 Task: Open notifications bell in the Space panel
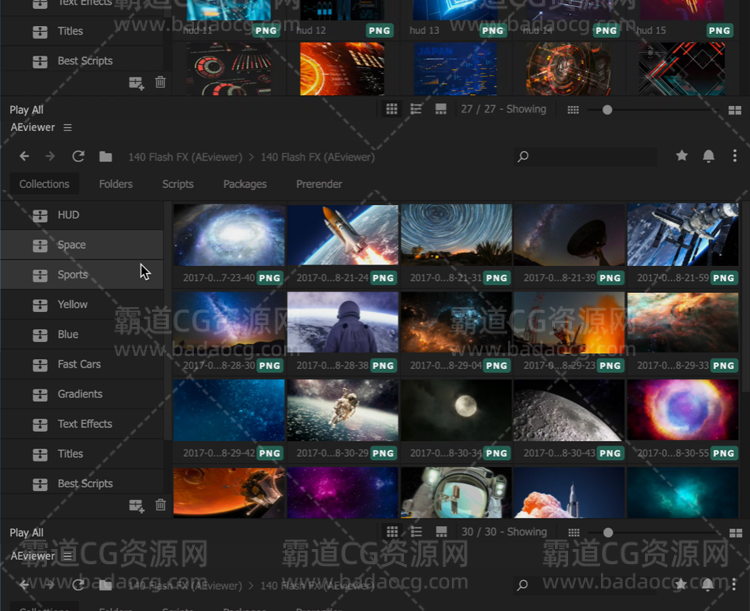(709, 156)
